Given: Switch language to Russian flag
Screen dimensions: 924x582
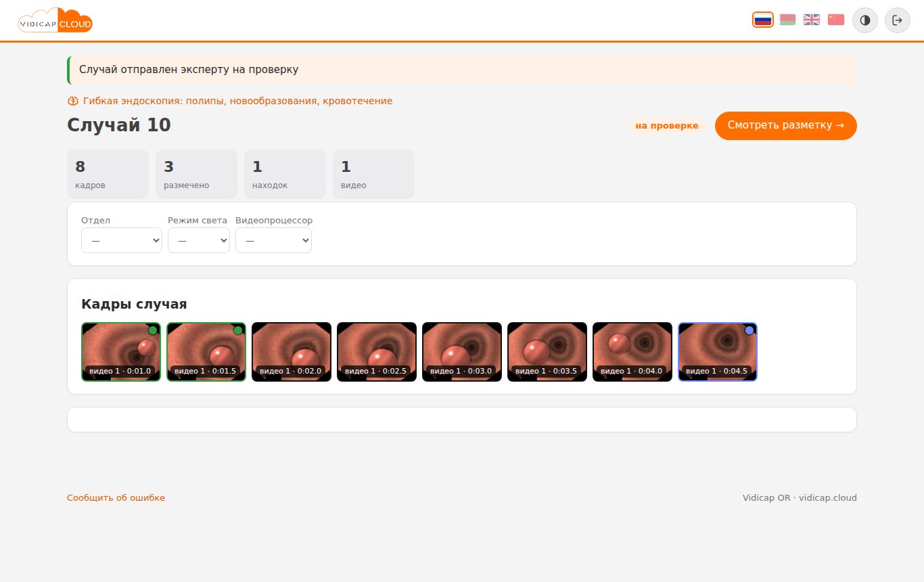Looking at the screenshot, I should click(763, 20).
